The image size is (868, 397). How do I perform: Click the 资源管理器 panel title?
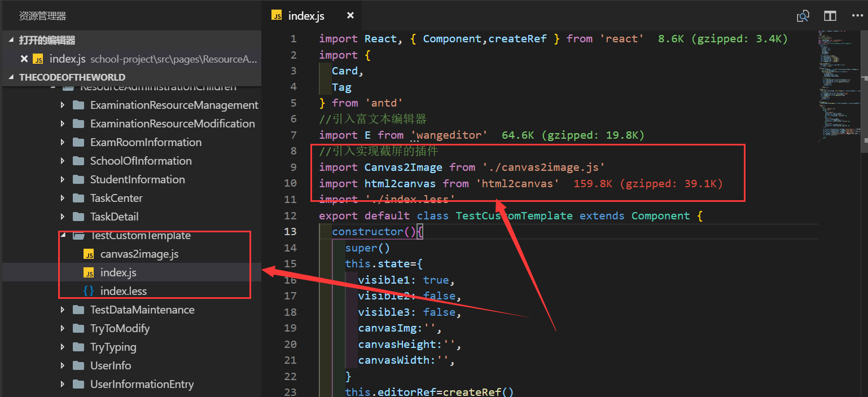point(43,16)
